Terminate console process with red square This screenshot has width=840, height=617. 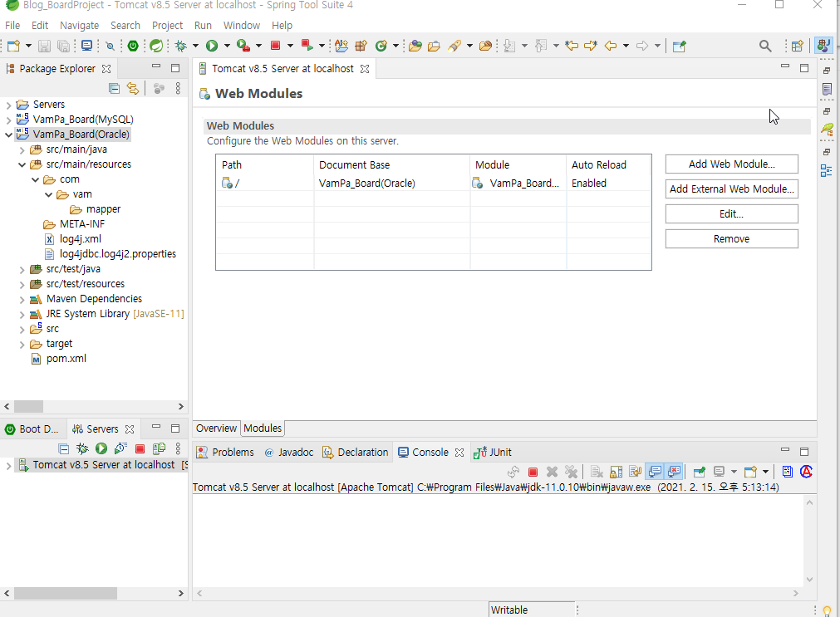(533, 472)
